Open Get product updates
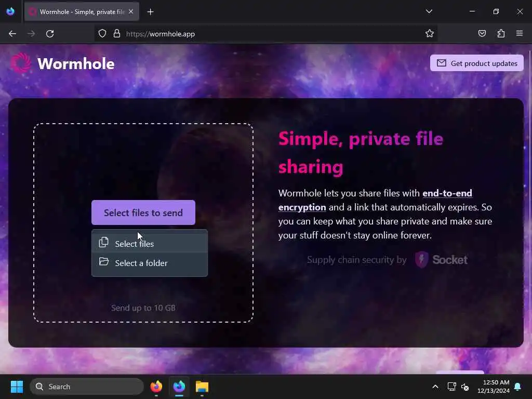Screen dimensions: 532x399 point(477,63)
